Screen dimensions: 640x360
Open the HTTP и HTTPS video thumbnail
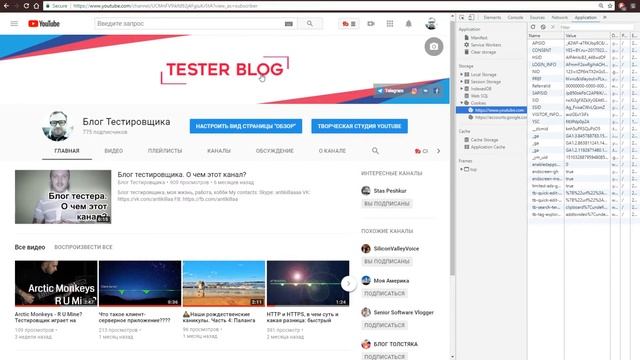tap(308, 284)
